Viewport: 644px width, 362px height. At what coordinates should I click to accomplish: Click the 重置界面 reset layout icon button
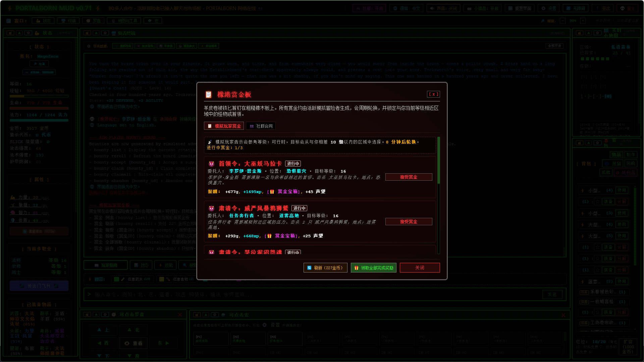click(x=520, y=8)
